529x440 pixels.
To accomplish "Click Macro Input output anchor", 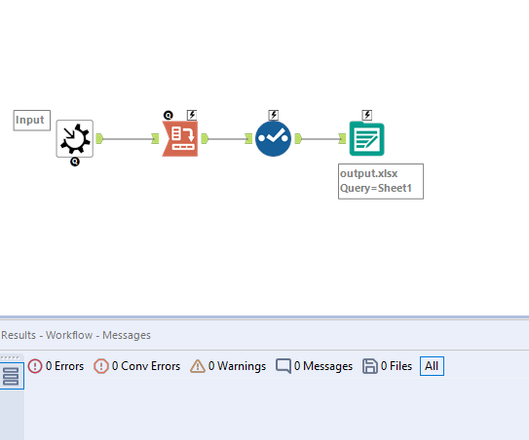I will pyautogui.click(x=100, y=139).
